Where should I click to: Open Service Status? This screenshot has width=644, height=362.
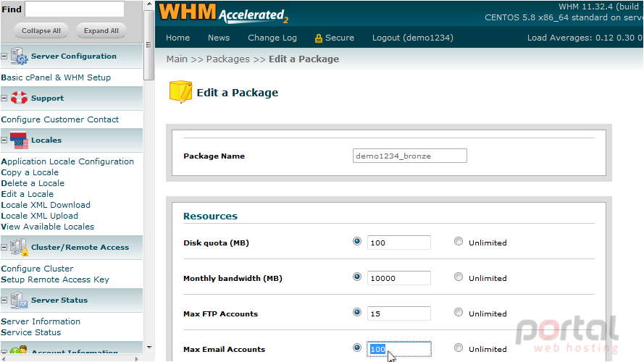(x=31, y=332)
